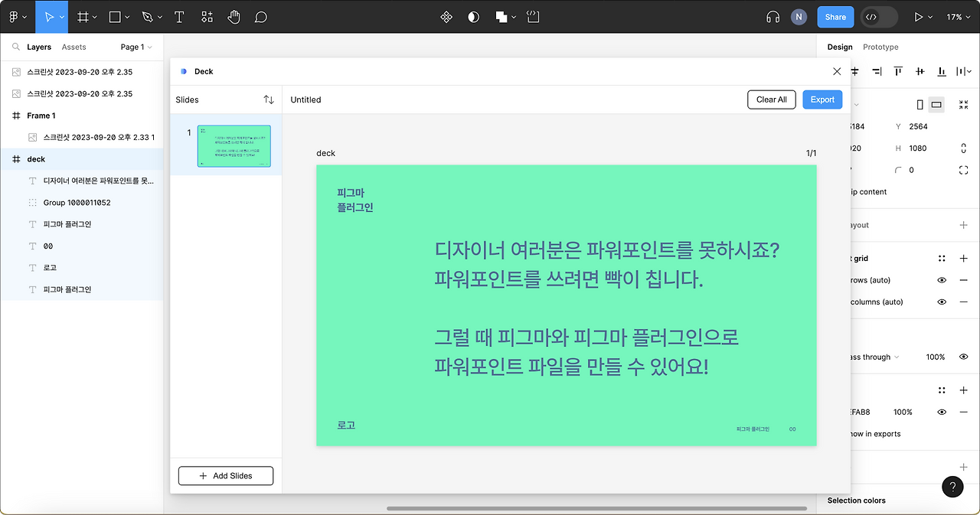Open the Help question mark button
The width and height of the screenshot is (980, 515).
tap(952, 487)
